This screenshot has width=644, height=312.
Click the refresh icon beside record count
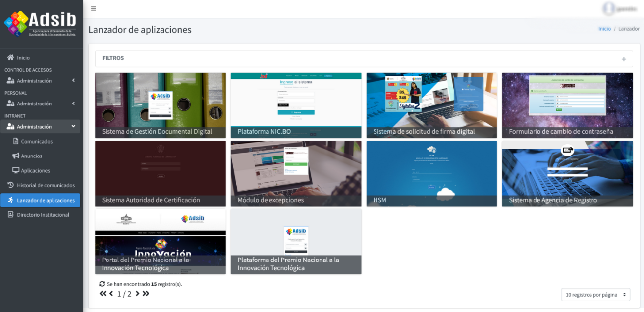pyautogui.click(x=102, y=284)
